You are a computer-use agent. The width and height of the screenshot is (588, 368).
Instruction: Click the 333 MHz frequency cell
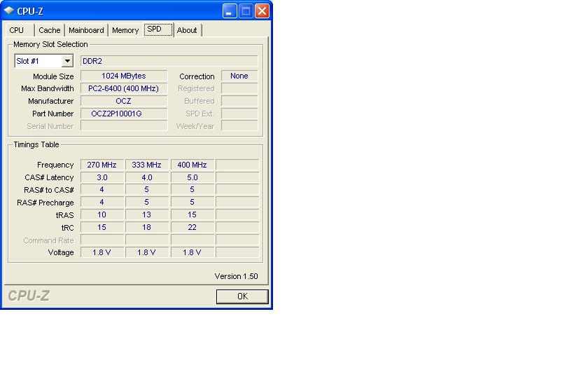click(146, 165)
